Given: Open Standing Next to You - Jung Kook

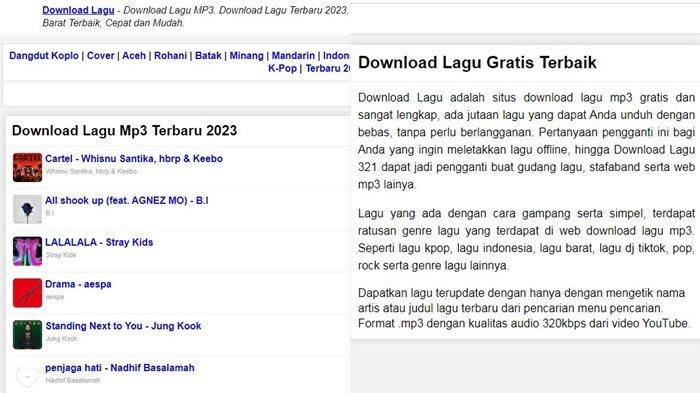Looking at the screenshot, I should (123, 326).
